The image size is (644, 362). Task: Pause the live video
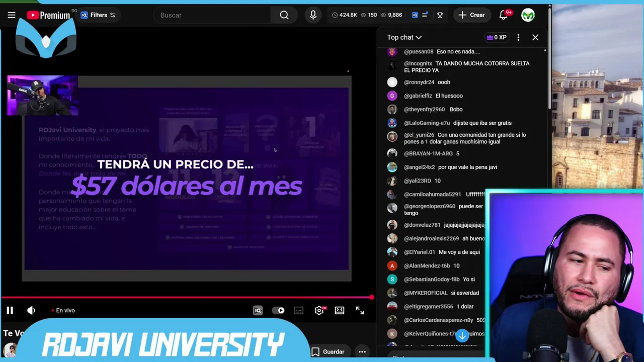(x=10, y=310)
